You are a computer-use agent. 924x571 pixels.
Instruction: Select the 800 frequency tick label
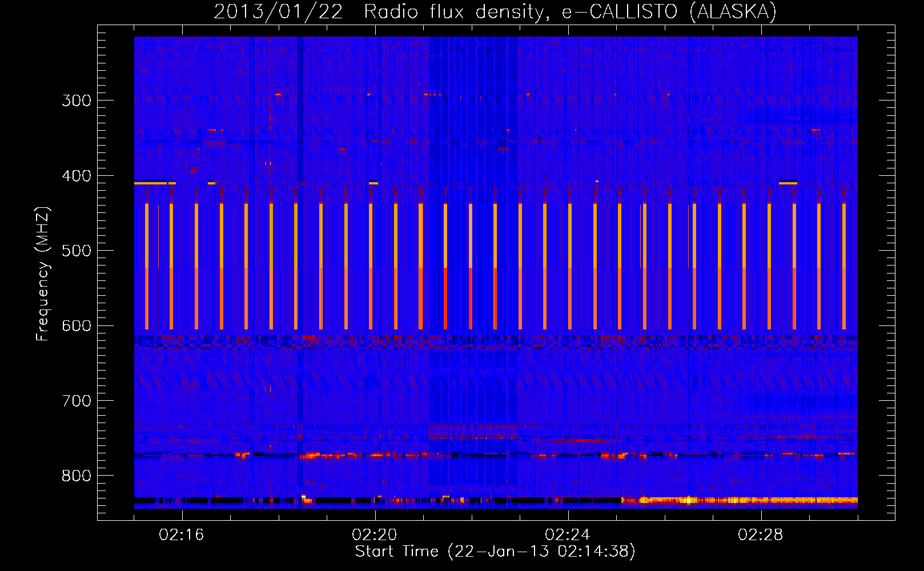pyautogui.click(x=77, y=476)
